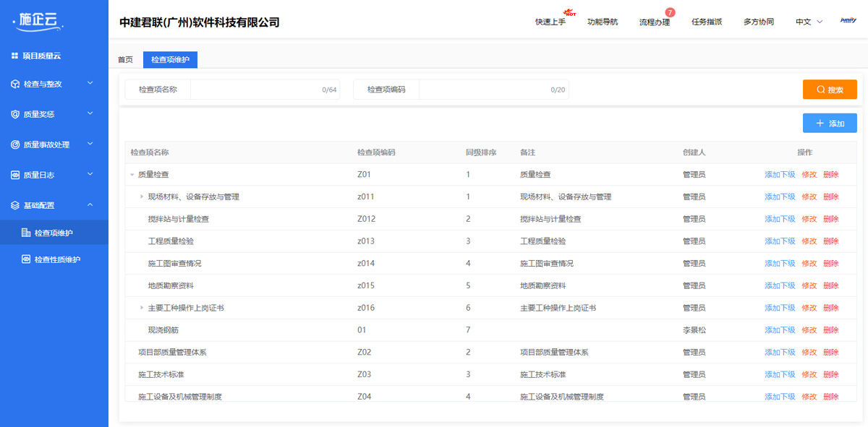Screen dimensions: 868x427
Task: Click the 质量事故处理 icon
Action: click(15, 145)
